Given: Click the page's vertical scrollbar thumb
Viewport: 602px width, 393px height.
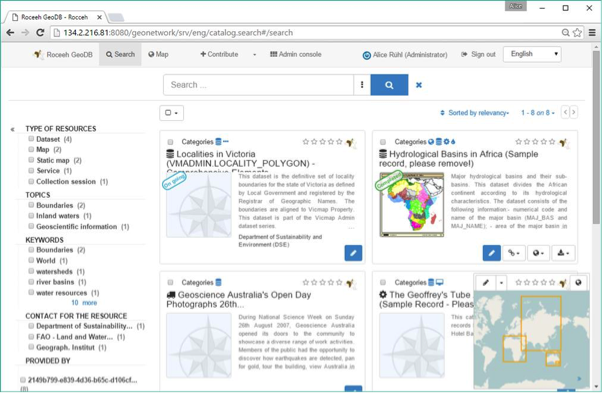Looking at the screenshot, I should click(x=596, y=136).
